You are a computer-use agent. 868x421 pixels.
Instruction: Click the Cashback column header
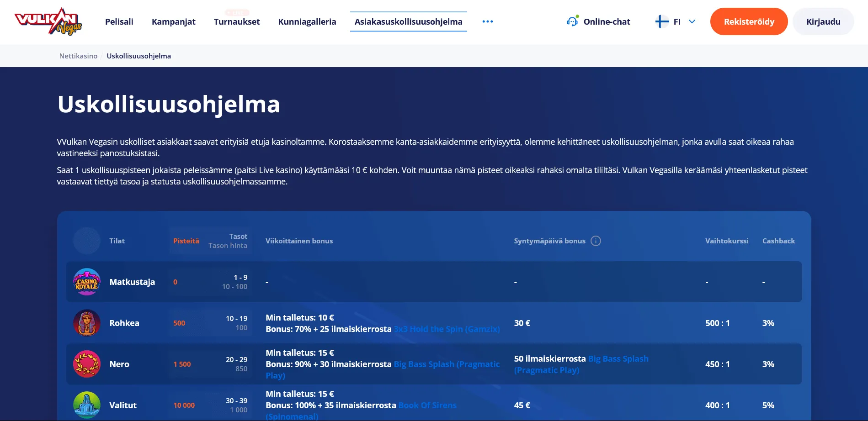coord(778,241)
